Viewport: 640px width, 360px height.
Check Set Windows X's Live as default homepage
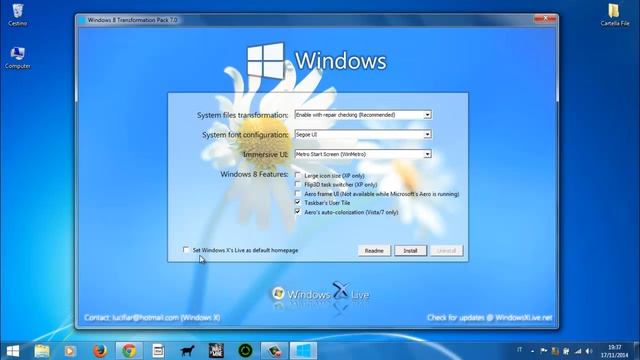tap(186, 250)
